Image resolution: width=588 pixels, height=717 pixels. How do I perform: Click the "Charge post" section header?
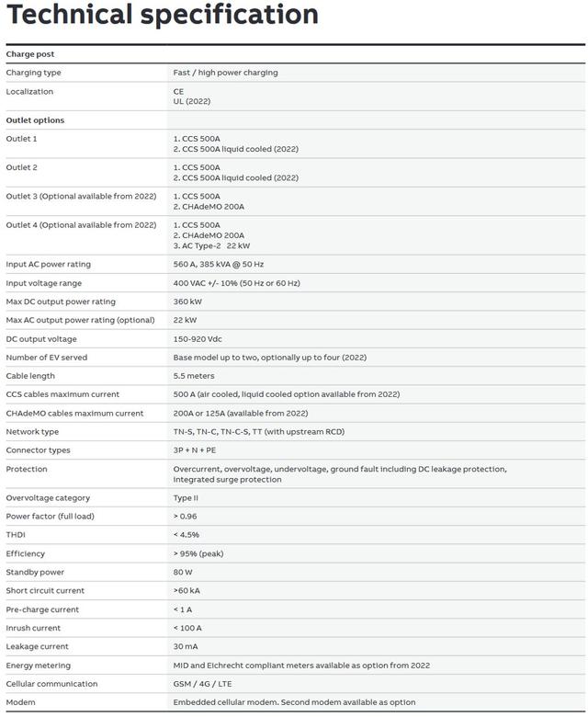point(30,54)
